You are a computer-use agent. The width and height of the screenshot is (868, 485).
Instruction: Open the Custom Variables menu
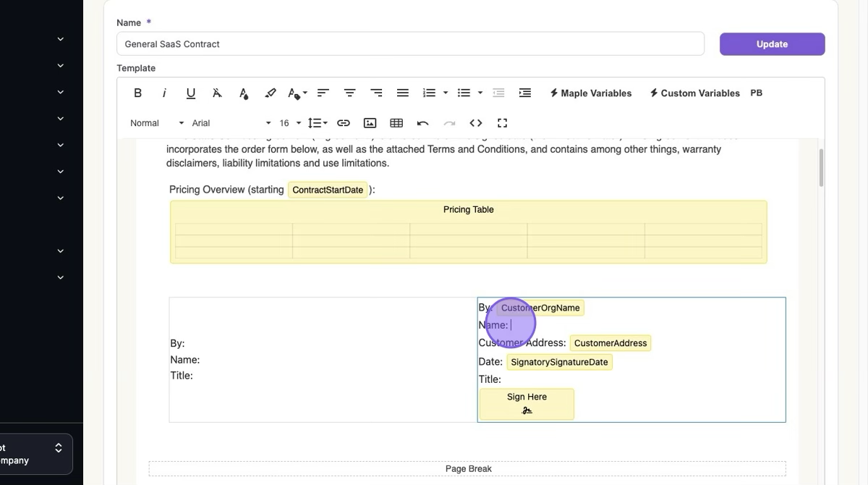(694, 93)
